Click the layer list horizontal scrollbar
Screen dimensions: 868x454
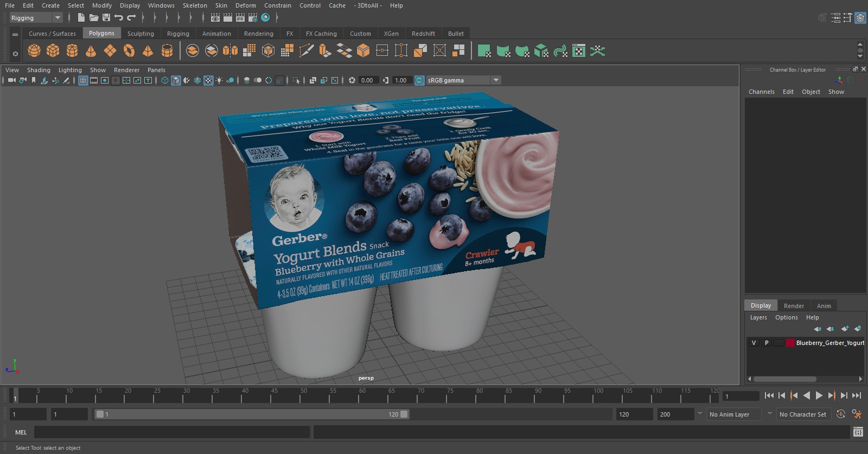pos(784,379)
